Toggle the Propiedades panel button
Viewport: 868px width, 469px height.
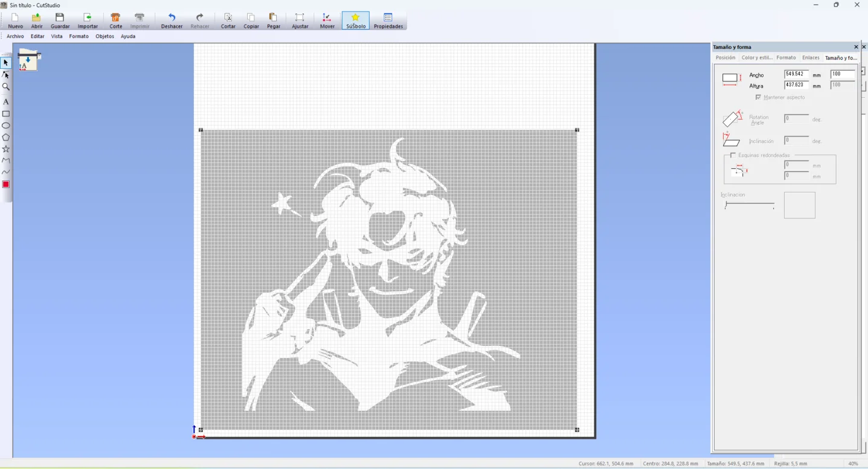(388, 21)
